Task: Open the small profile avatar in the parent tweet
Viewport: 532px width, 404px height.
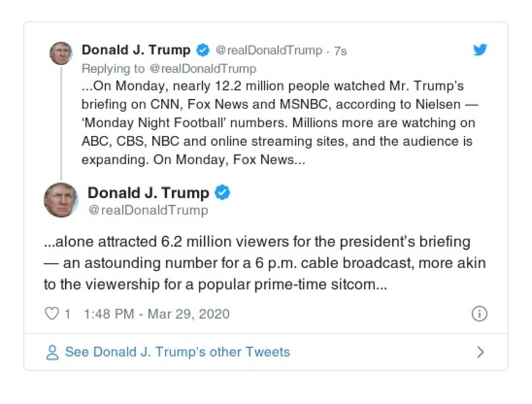Action: coord(61,53)
